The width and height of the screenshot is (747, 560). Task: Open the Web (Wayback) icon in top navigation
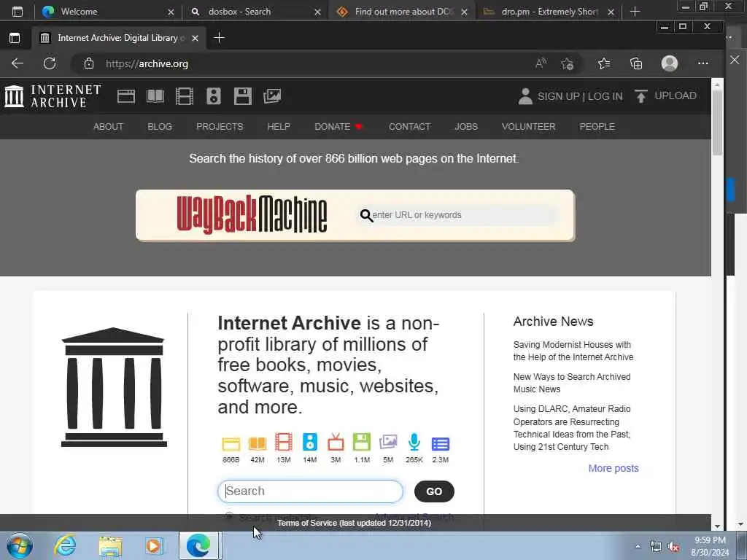click(x=125, y=96)
